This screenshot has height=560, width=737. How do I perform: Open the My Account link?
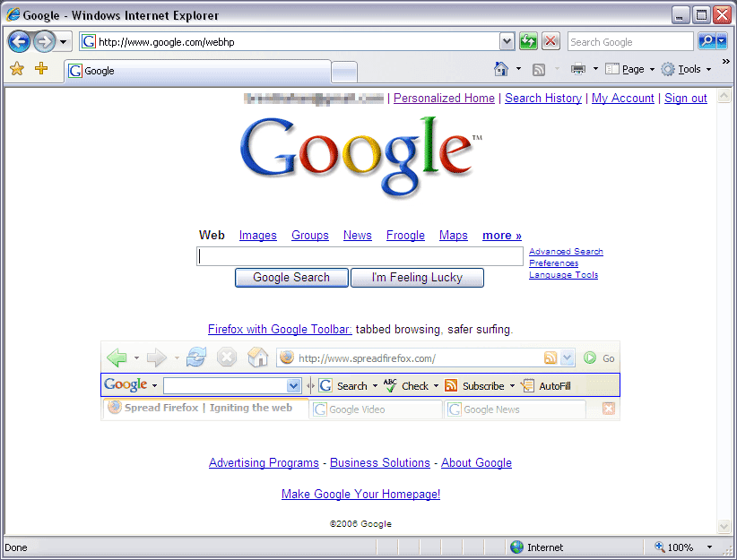623,98
